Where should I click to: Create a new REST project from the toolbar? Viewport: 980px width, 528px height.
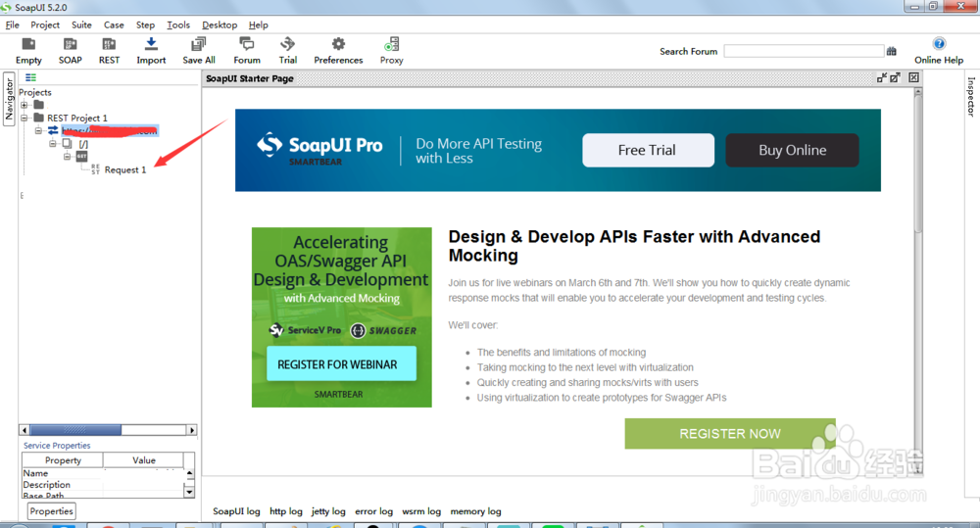[109, 51]
